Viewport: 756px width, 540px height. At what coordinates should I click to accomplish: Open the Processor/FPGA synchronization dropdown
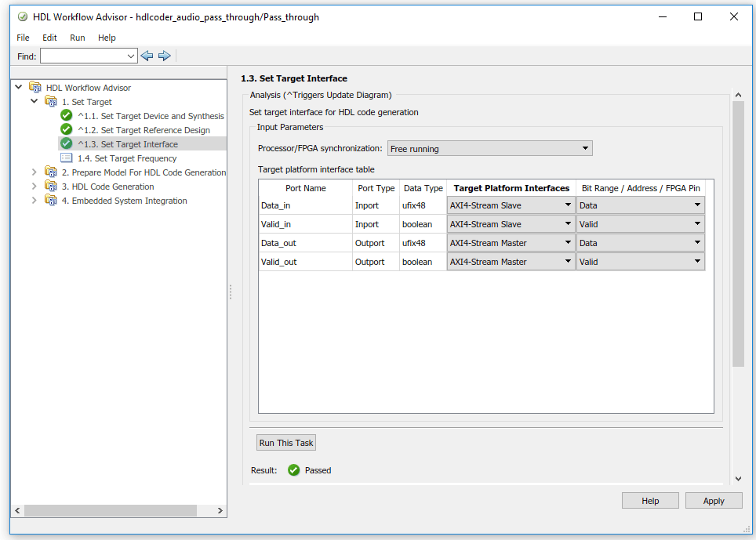(490, 148)
